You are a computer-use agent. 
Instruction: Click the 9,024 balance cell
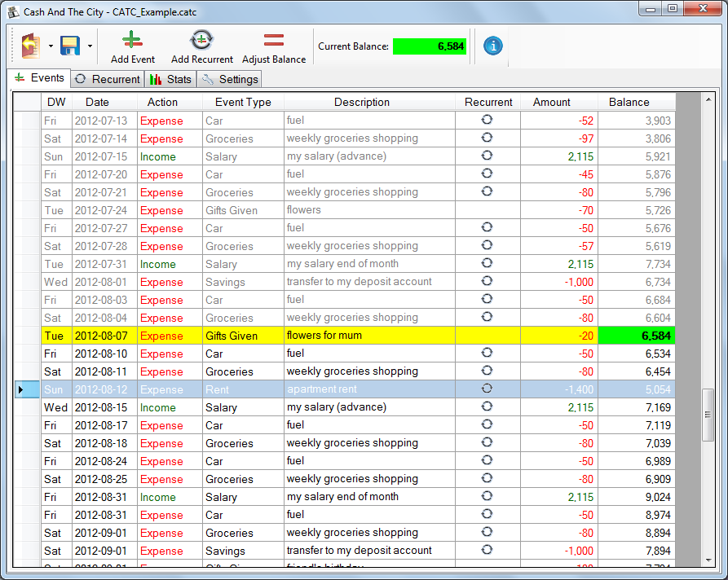click(x=637, y=497)
